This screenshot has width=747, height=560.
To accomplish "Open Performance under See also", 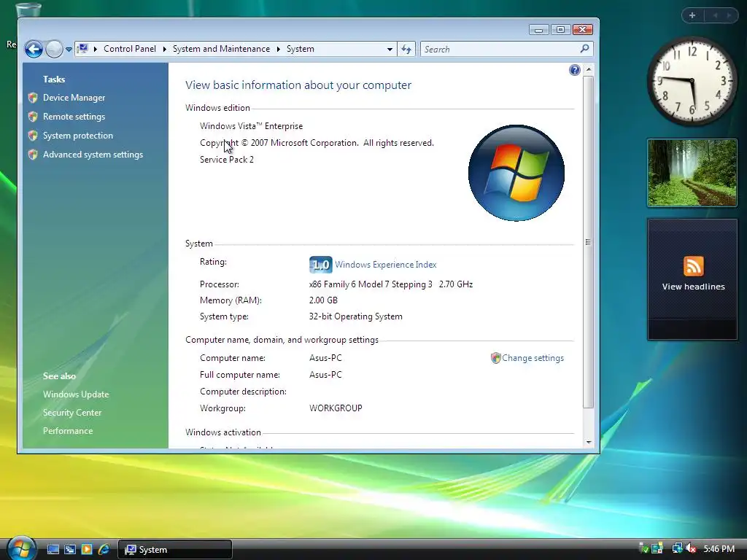I will click(x=68, y=430).
